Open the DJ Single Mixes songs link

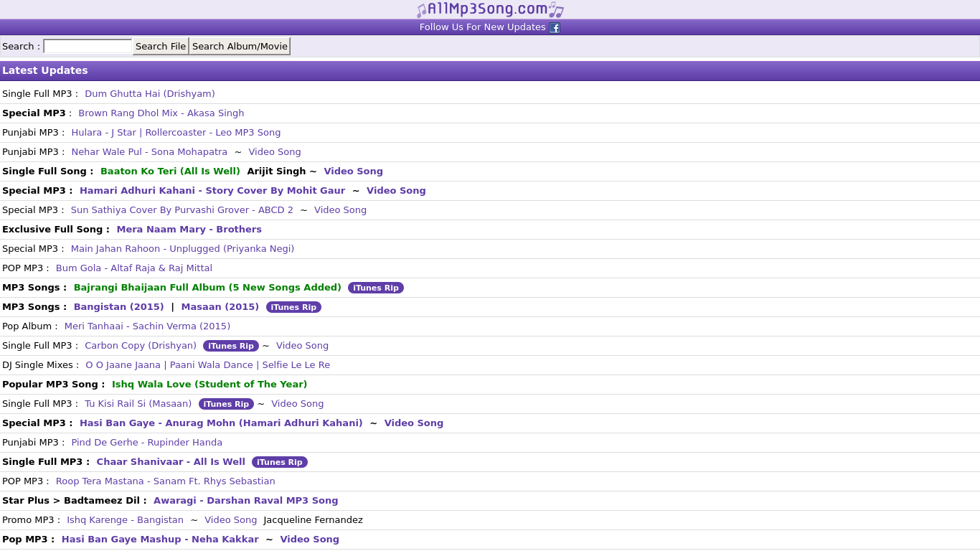click(208, 365)
